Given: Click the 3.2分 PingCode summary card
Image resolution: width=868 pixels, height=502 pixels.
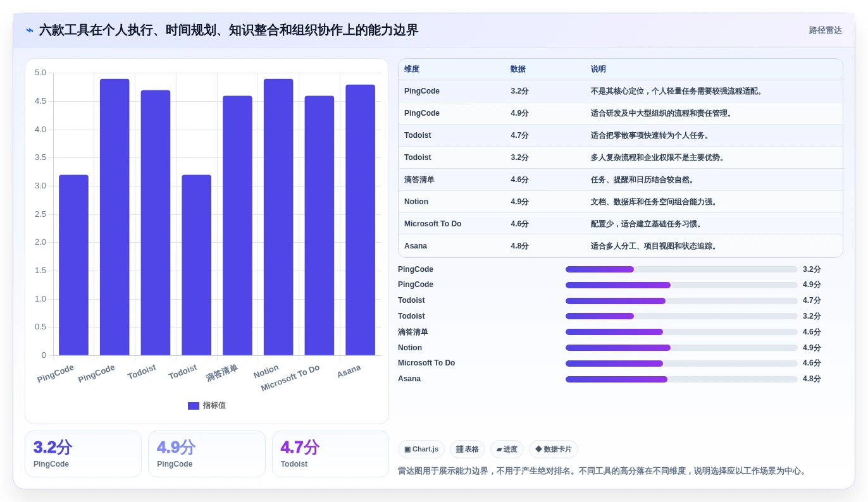Looking at the screenshot, I should click(x=83, y=454).
